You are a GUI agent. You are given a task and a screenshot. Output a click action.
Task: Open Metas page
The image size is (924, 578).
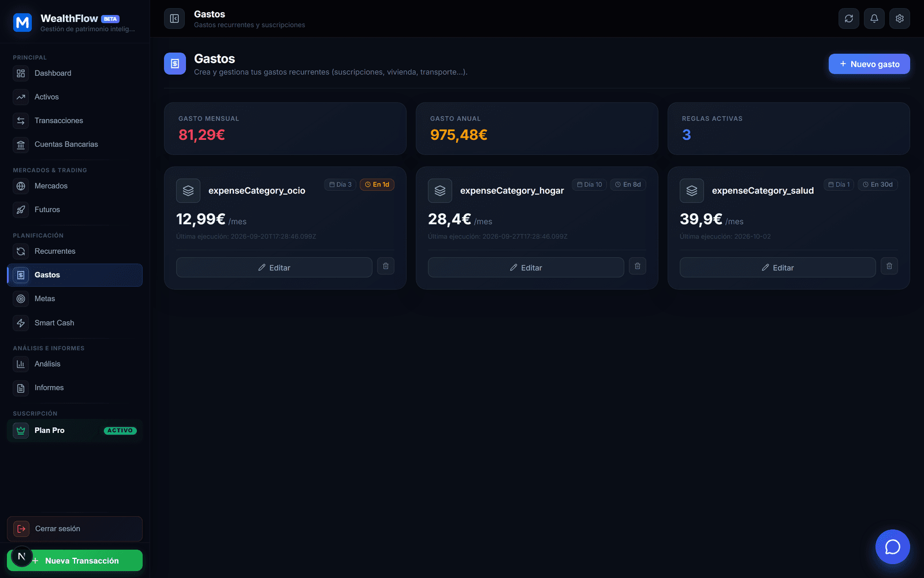[74, 299]
